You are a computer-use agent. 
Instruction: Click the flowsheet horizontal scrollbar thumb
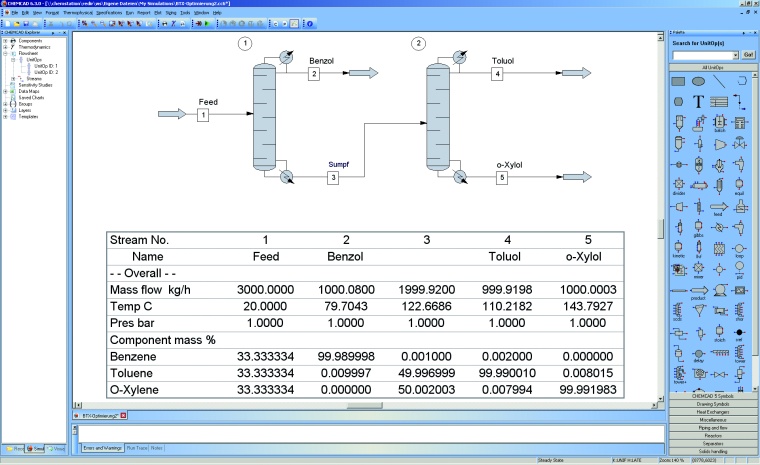pos(364,405)
